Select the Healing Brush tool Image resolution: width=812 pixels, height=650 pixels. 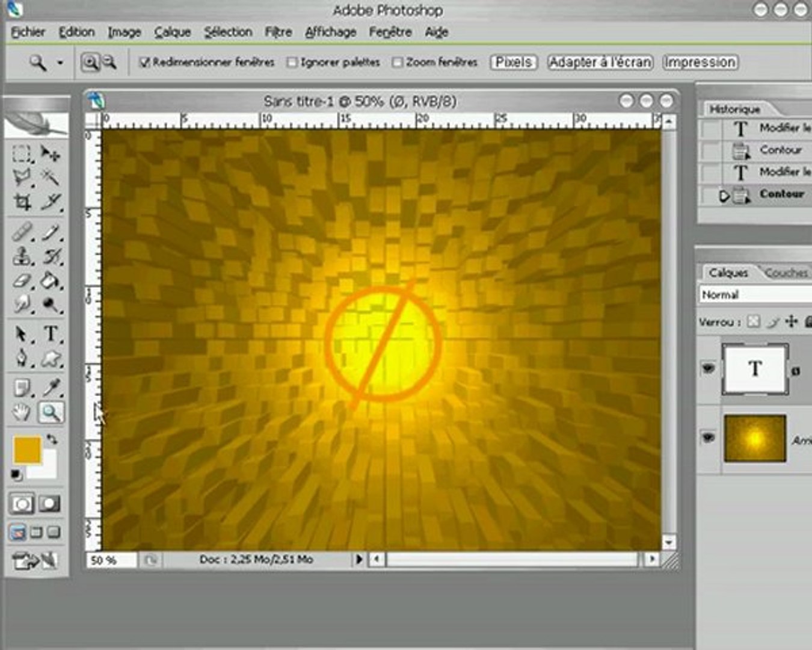(22, 231)
